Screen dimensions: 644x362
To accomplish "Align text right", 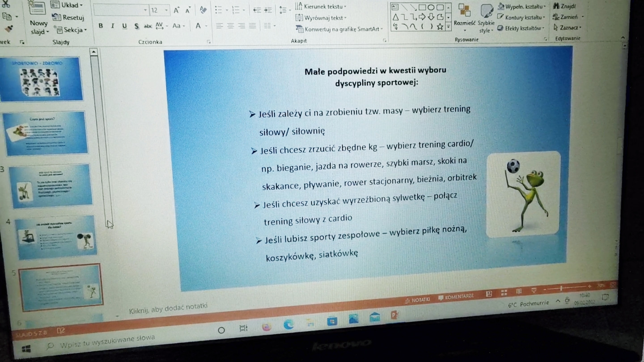I will pyautogui.click(x=241, y=26).
